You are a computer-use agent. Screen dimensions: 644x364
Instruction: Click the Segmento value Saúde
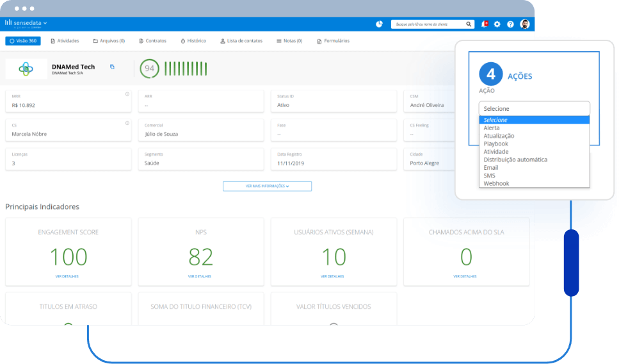click(152, 163)
